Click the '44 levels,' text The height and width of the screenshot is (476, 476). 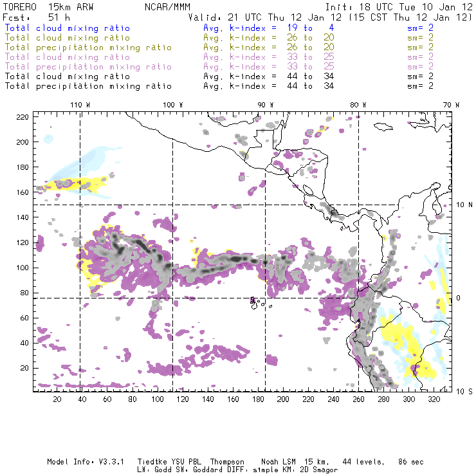[363, 462]
